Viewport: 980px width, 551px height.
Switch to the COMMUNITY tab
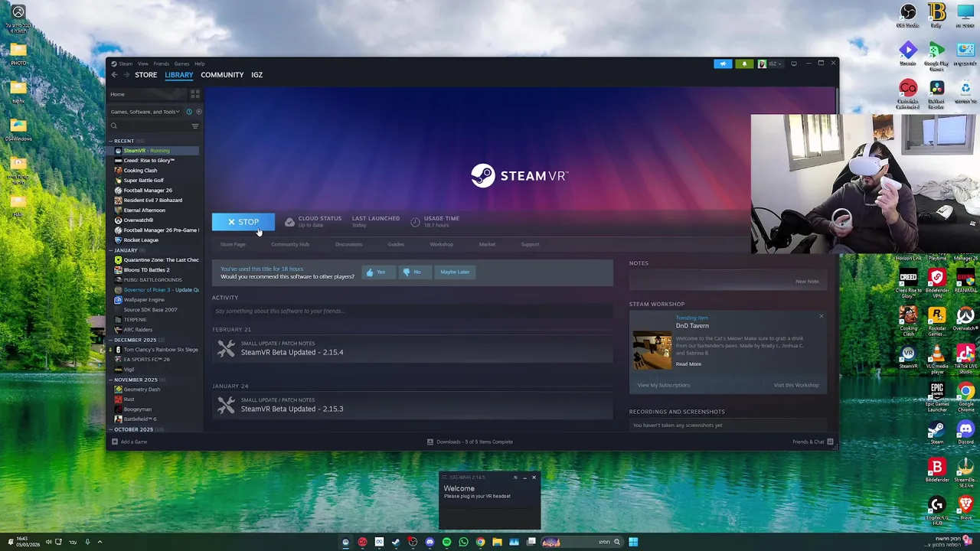click(222, 75)
